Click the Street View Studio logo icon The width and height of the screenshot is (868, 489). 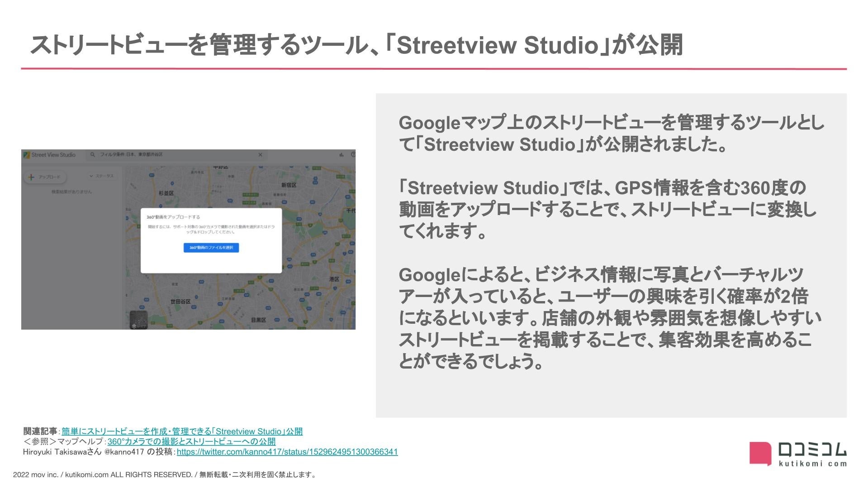tap(27, 155)
